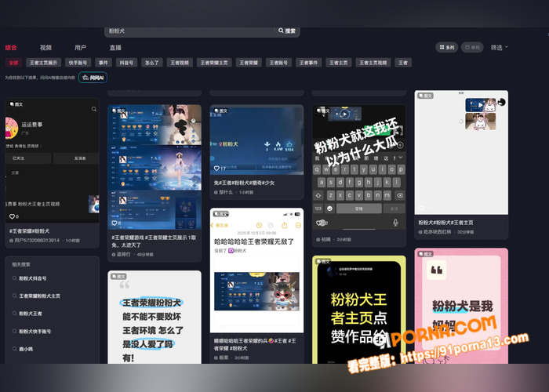Click backspace key on pictured keyboard

point(399,195)
